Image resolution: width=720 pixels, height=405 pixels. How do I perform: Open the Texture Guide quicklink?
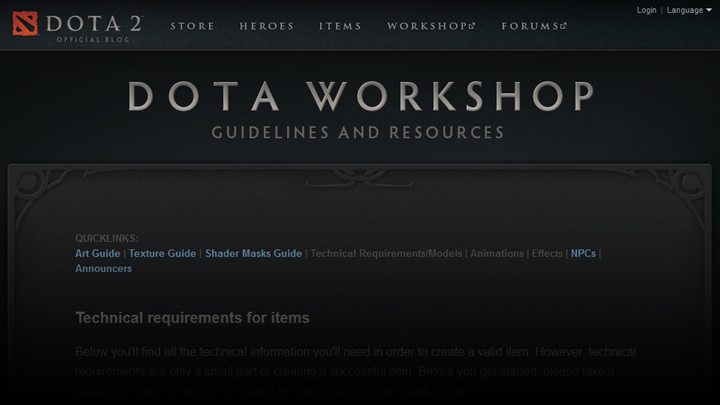(x=162, y=253)
